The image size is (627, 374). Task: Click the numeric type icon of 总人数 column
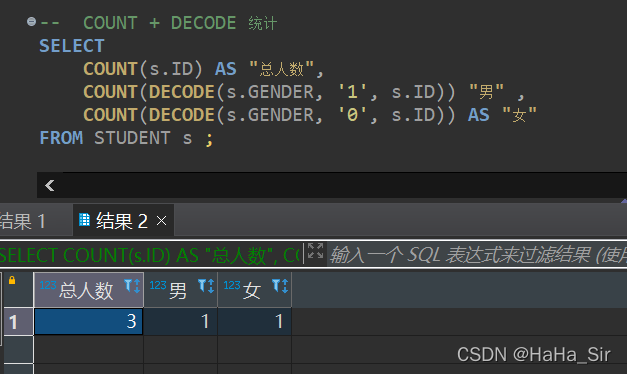48,285
